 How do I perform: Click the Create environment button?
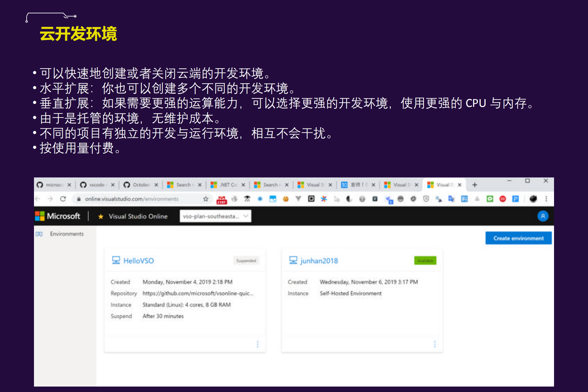tap(518, 238)
